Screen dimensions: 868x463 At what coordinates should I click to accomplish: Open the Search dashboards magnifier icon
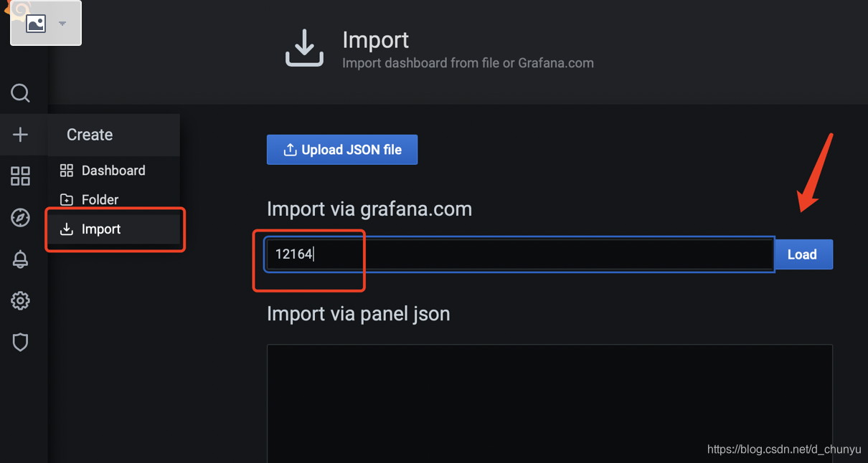(20, 93)
